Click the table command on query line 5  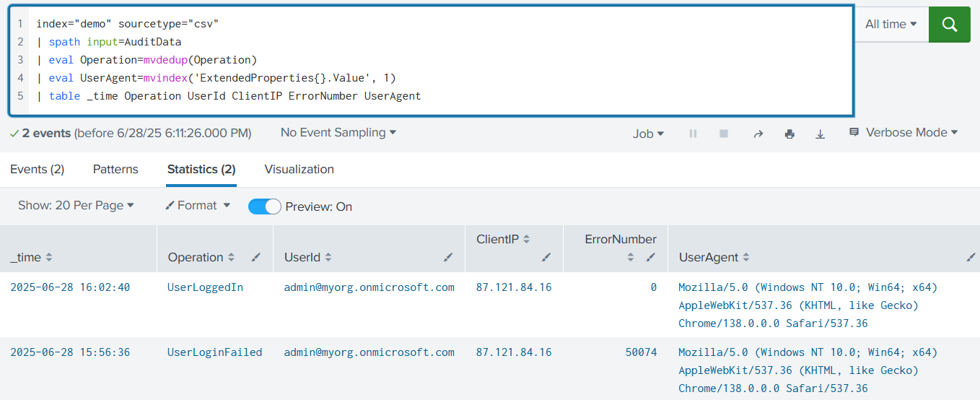(65, 96)
